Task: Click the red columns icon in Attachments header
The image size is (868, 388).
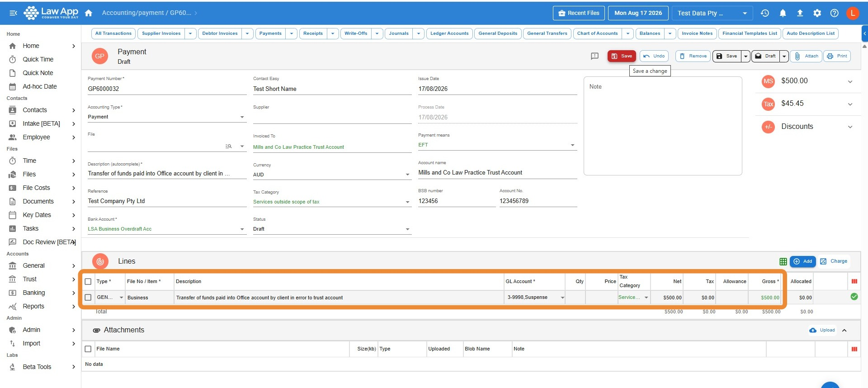Action: click(854, 349)
